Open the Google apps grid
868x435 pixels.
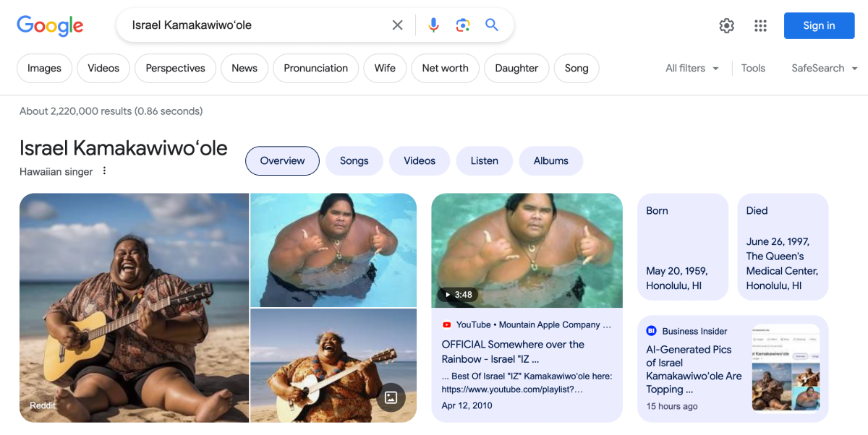coord(760,26)
